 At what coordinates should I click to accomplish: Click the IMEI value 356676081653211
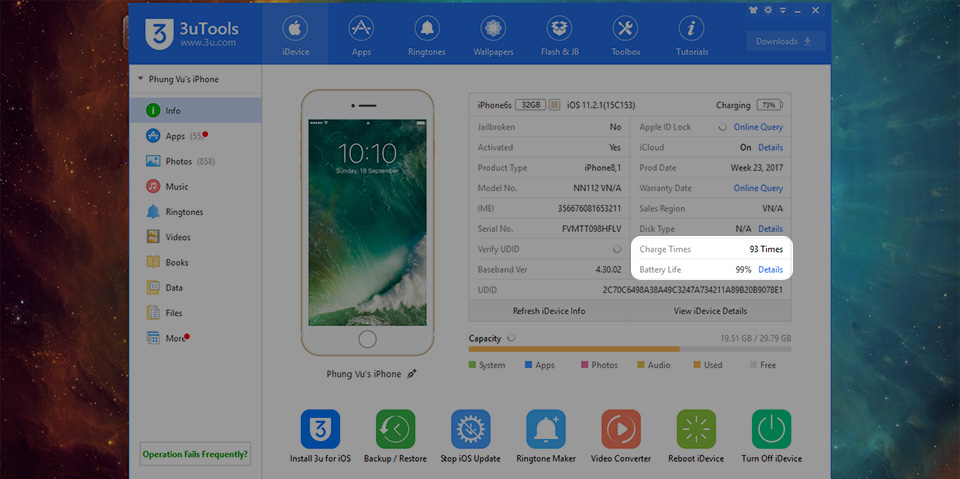tap(589, 208)
